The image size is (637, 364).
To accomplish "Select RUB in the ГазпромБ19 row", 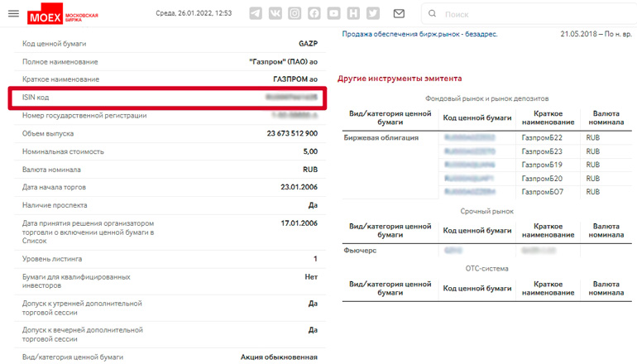I will [x=592, y=165].
